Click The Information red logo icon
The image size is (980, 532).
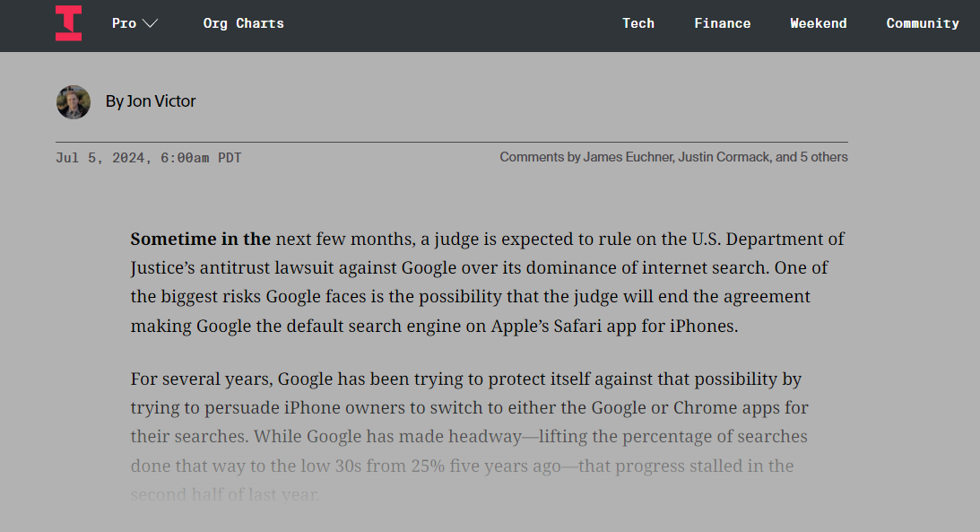[x=68, y=23]
